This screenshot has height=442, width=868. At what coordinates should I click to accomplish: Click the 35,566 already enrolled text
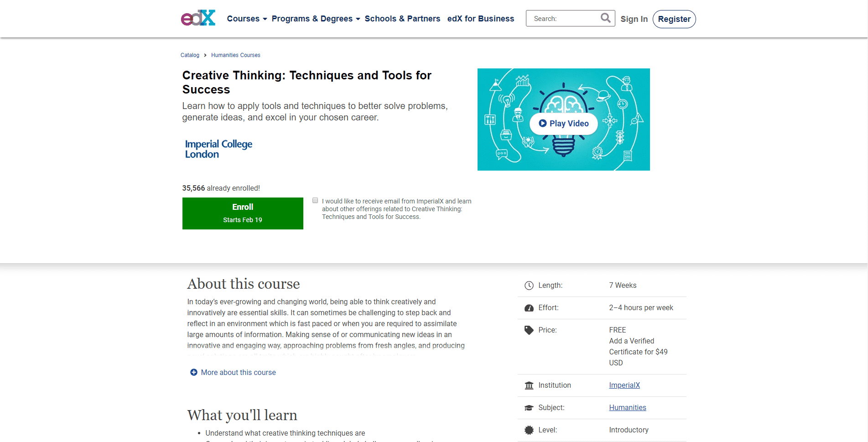click(x=221, y=188)
